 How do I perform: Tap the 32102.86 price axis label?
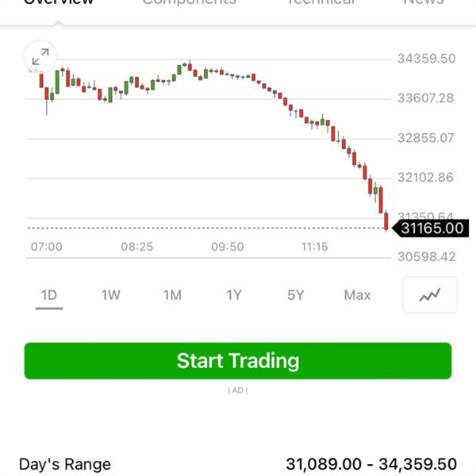point(426,177)
